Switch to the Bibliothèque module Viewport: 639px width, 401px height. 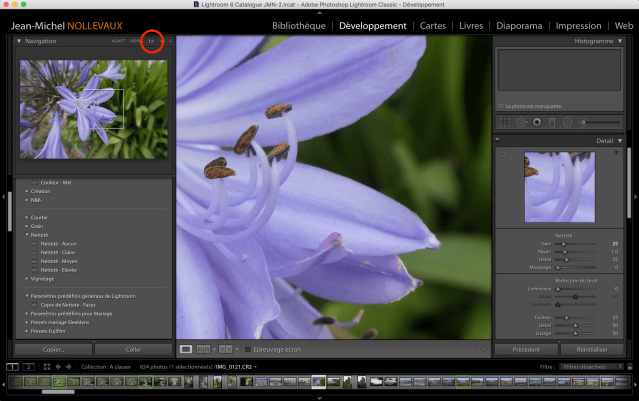click(x=299, y=26)
